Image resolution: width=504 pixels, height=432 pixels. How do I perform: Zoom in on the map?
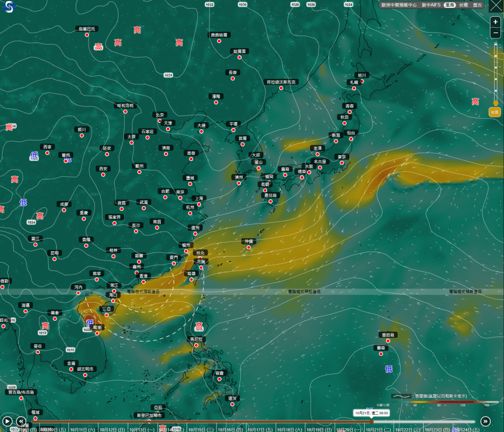click(x=496, y=22)
